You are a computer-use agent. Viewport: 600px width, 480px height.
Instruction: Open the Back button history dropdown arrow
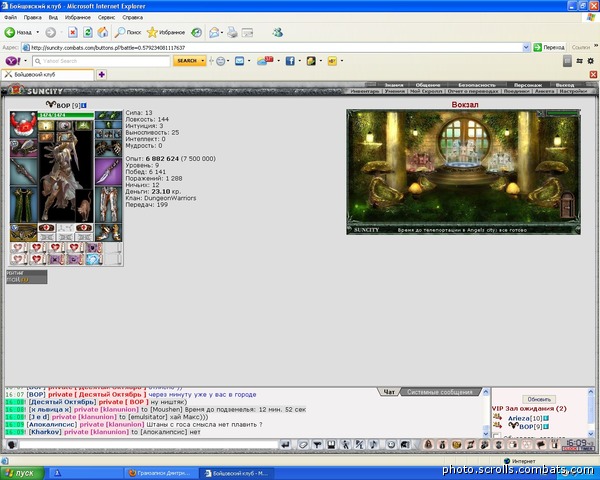[x=38, y=32]
